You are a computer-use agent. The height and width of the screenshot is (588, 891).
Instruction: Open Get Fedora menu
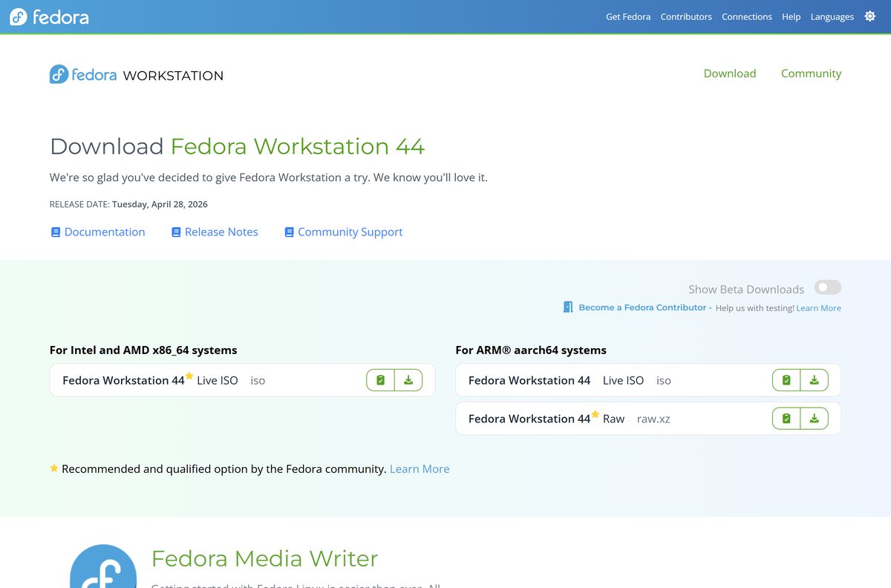pyautogui.click(x=628, y=16)
